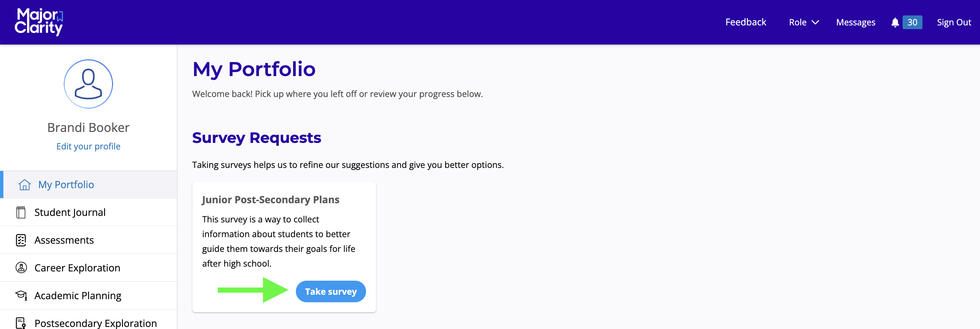Click the MajorClarity logo
Screen dimensions: 980x329
click(x=39, y=22)
